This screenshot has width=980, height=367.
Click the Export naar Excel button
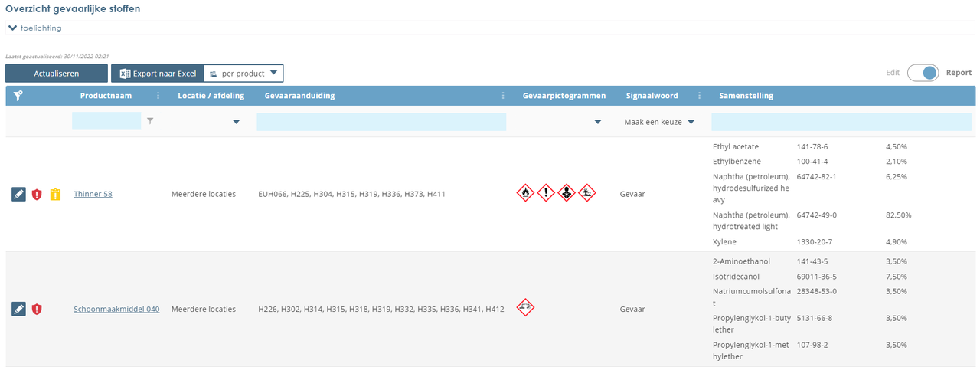(x=158, y=74)
